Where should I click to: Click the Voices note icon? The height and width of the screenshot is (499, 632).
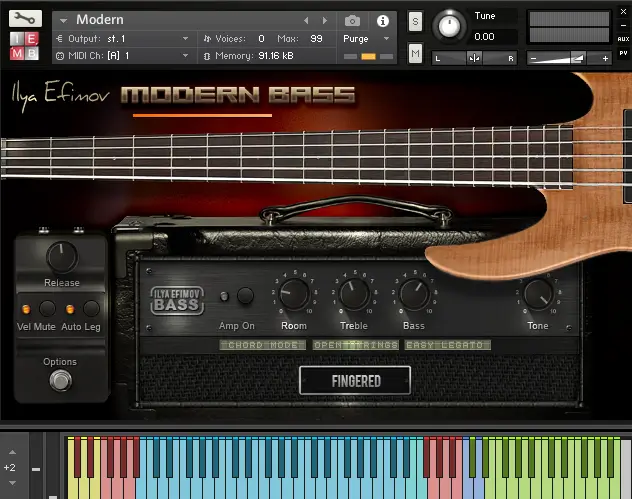point(207,39)
